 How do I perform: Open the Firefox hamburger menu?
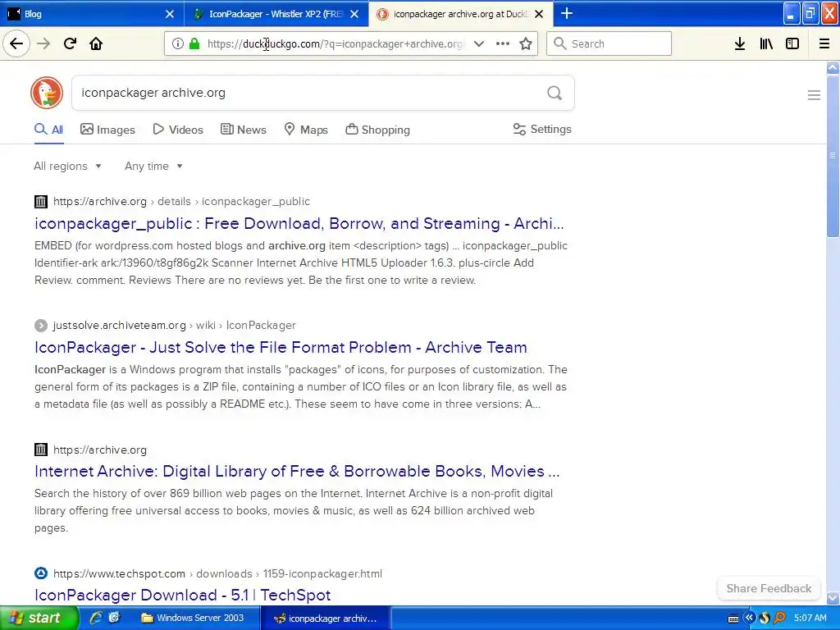pyautogui.click(x=824, y=44)
